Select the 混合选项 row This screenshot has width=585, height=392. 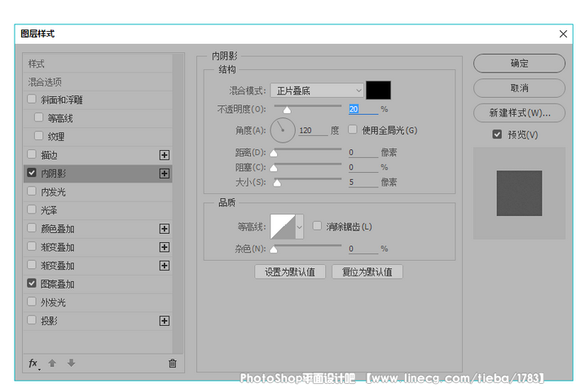click(x=98, y=81)
